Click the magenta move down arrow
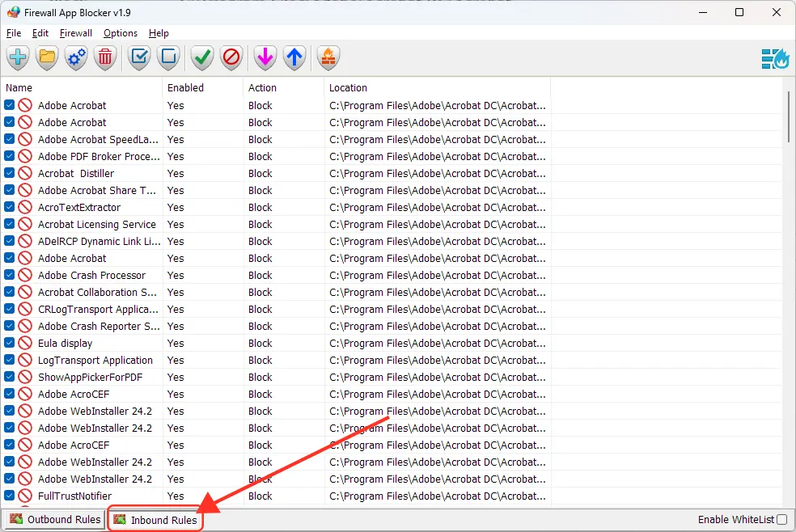The image size is (796, 532). coord(265,57)
